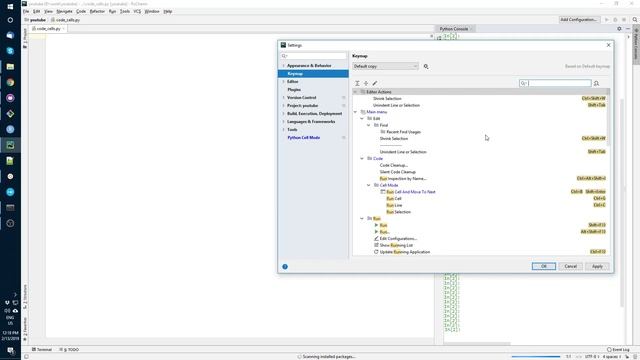Click OK button in Settings
The height and width of the screenshot is (360, 640).
(544, 267)
